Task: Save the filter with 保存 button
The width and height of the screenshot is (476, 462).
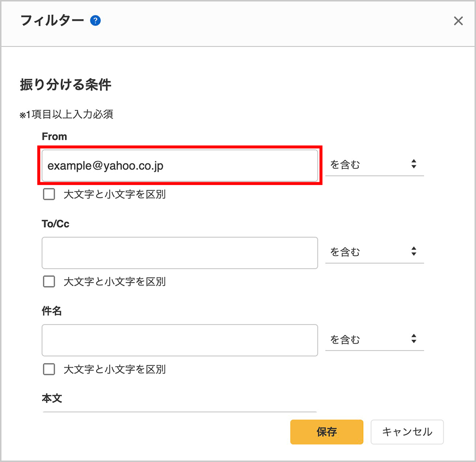Action: (327, 432)
